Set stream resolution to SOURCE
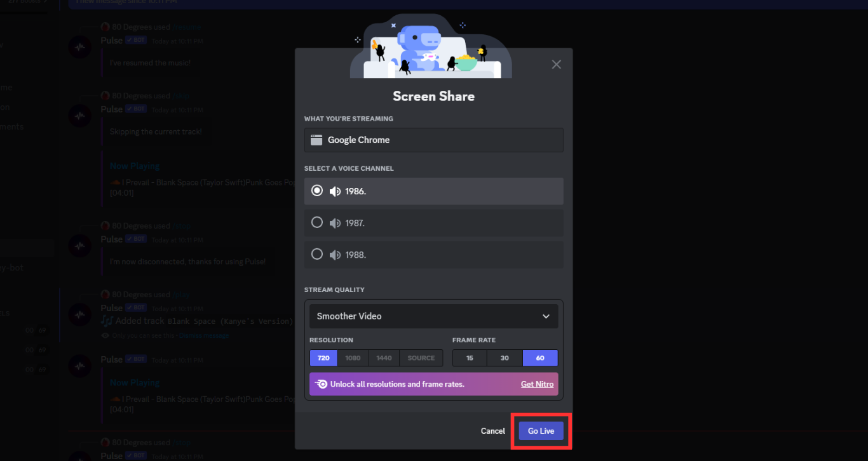 click(x=421, y=358)
